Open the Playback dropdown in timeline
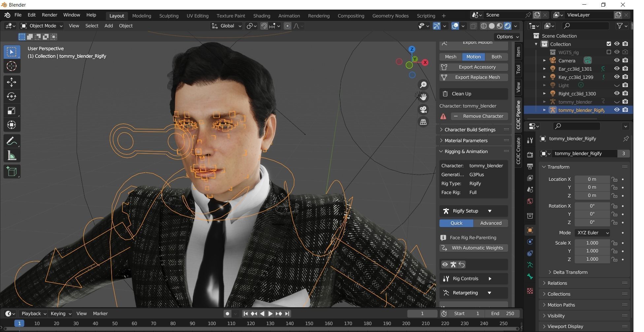This screenshot has width=644, height=332. point(33,314)
